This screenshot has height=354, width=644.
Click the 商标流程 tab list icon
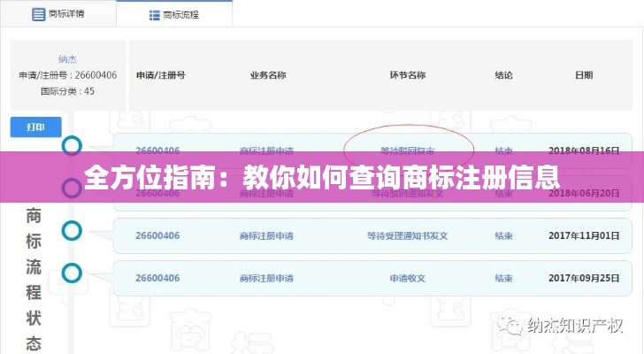pos(155,15)
